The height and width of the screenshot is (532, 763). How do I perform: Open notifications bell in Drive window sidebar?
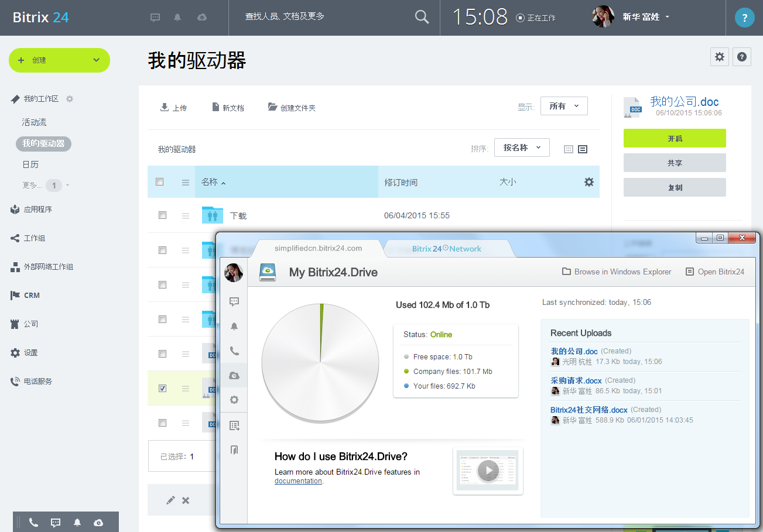[234, 327]
